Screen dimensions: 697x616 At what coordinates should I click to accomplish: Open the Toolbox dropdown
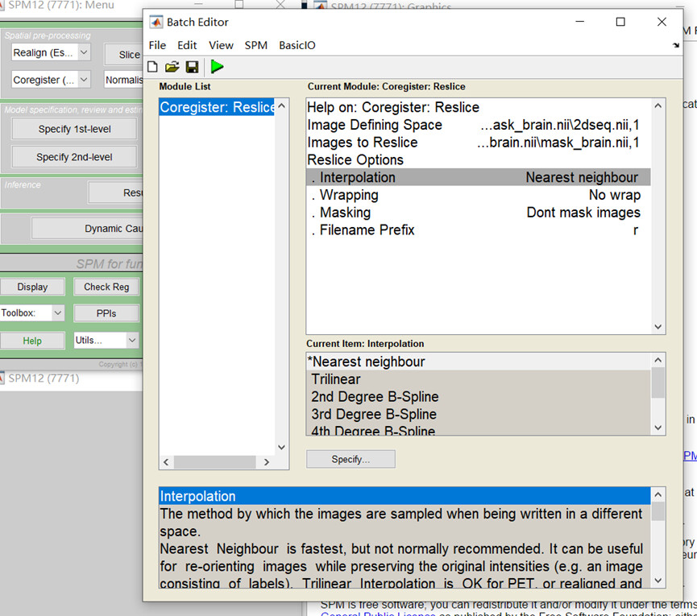click(32, 312)
